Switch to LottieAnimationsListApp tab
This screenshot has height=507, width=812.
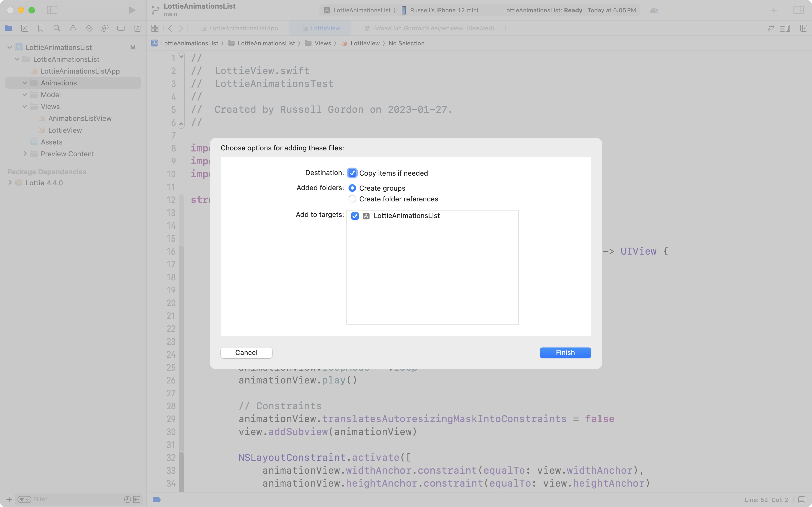(x=243, y=28)
